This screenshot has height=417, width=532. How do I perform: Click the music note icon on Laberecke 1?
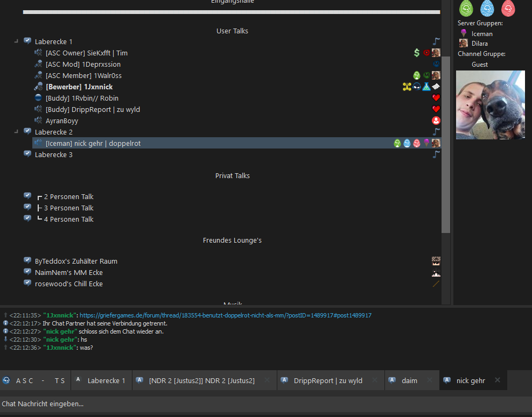coord(436,41)
